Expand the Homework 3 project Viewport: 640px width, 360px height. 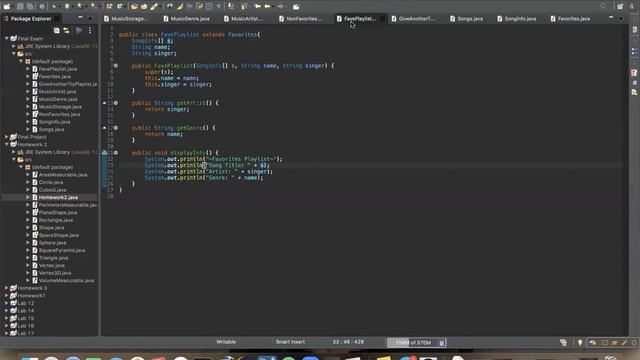7,288
